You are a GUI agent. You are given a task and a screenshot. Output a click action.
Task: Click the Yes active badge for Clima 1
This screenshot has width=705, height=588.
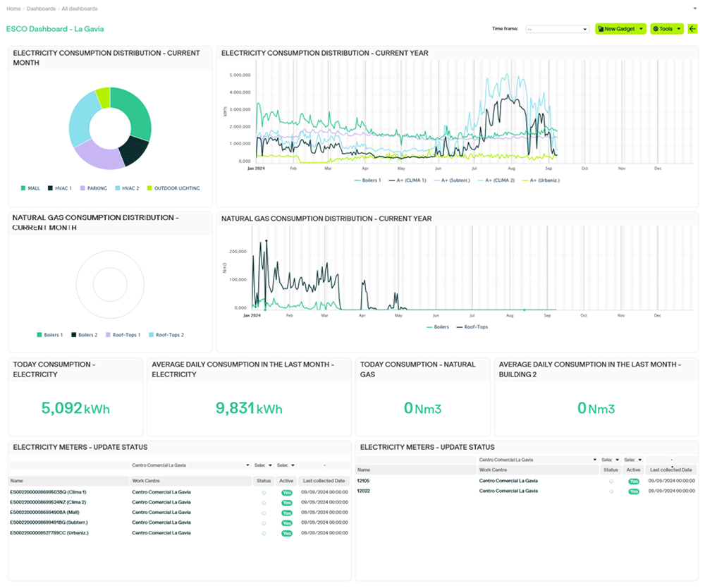287,493
